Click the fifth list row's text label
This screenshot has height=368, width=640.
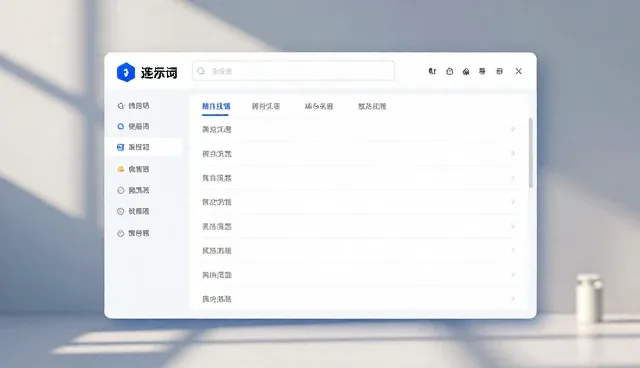(217, 226)
